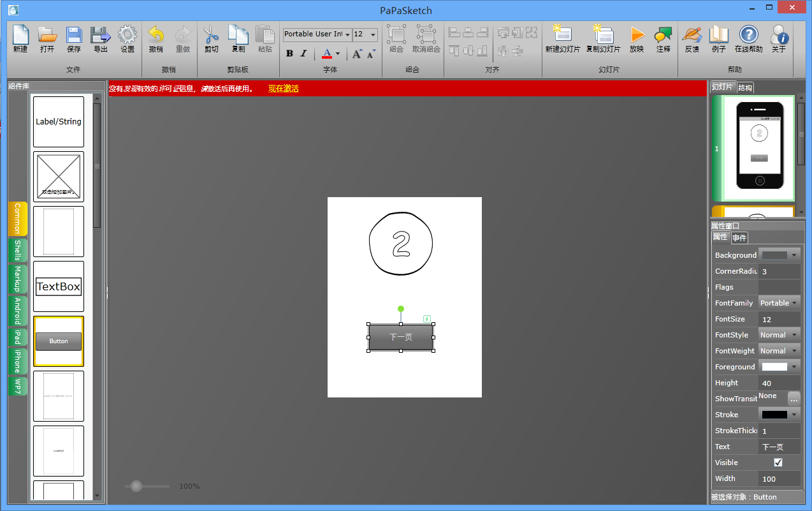Click the zoom slider handle at 100%
Image resolution: width=812 pixels, height=511 pixels.
pyautogui.click(x=136, y=486)
